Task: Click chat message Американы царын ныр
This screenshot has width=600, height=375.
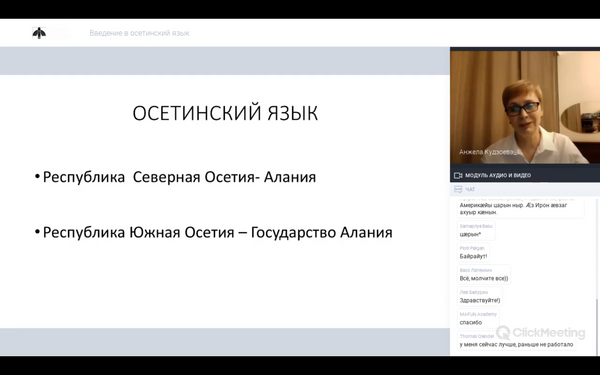Action: click(514, 209)
